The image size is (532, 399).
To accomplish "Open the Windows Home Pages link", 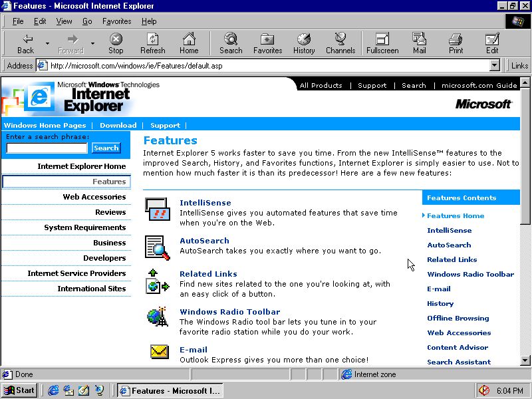I will click(45, 125).
